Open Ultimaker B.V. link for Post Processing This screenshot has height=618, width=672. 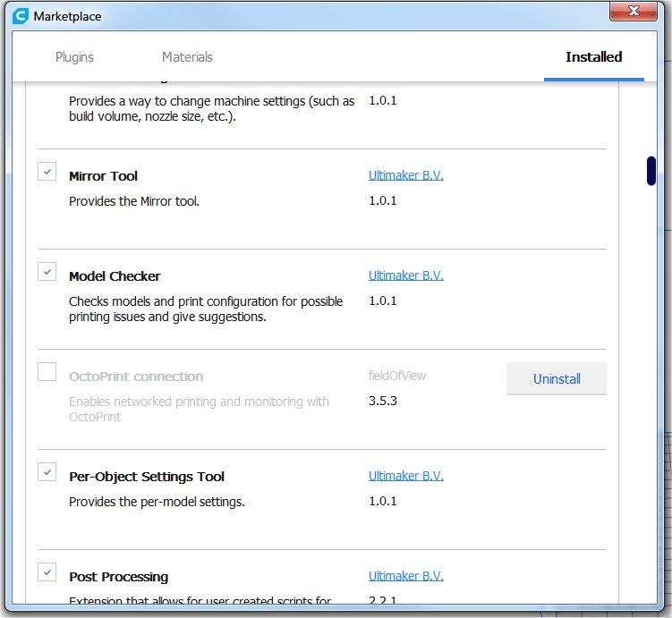click(406, 577)
